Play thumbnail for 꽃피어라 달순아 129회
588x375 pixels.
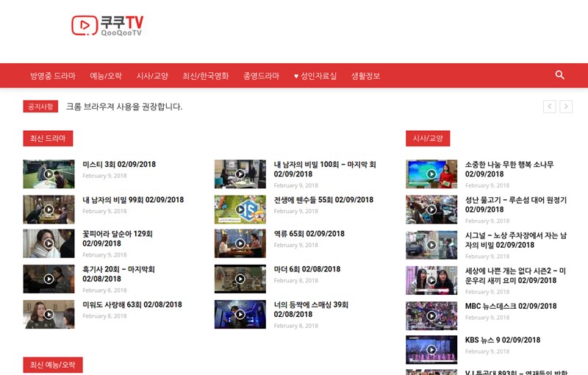click(49, 243)
